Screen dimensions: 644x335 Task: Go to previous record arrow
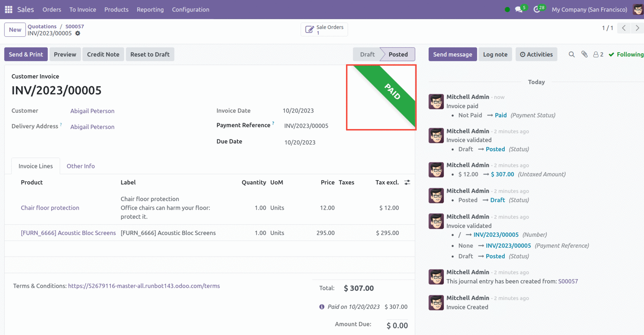[x=624, y=28]
